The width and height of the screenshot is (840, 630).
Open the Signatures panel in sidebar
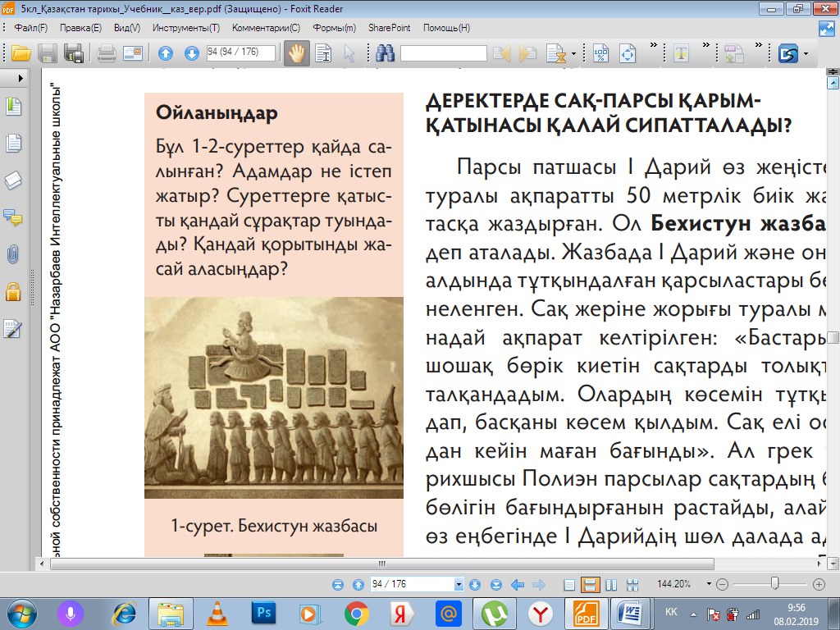point(13,328)
